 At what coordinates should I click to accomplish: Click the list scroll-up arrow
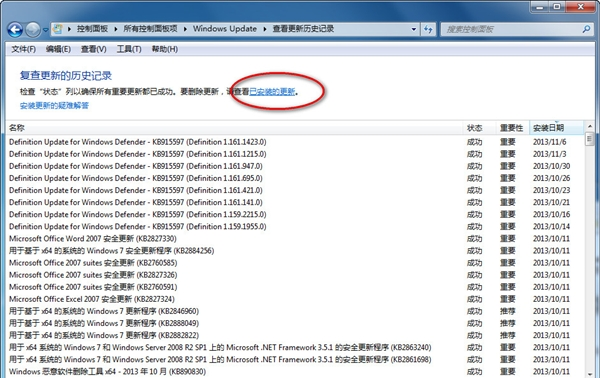pyautogui.click(x=590, y=126)
